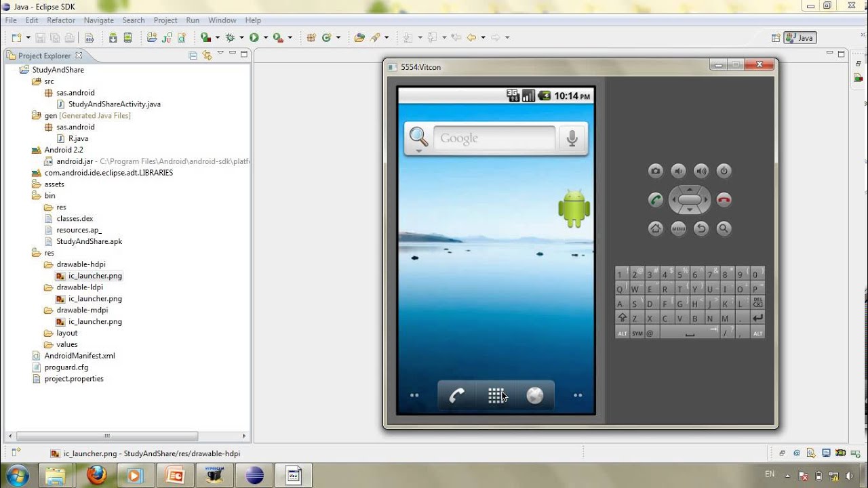
Task: Open the back-navigation history dropdown arrow
Action: coord(483,38)
